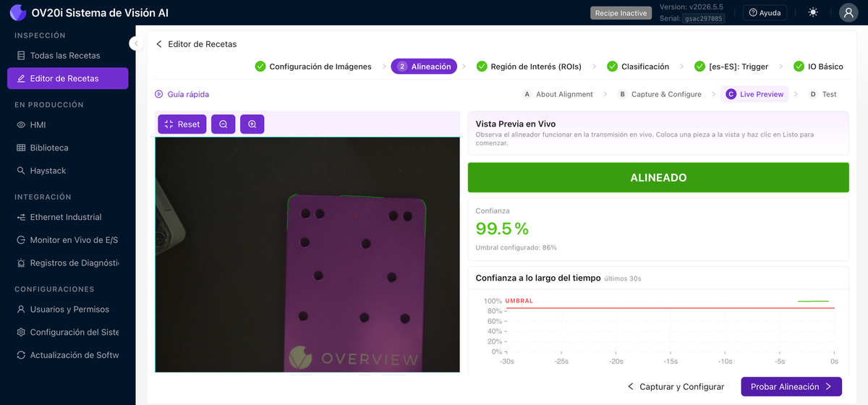
Task: Click the 99.5 % confidence value
Action: [502, 229]
